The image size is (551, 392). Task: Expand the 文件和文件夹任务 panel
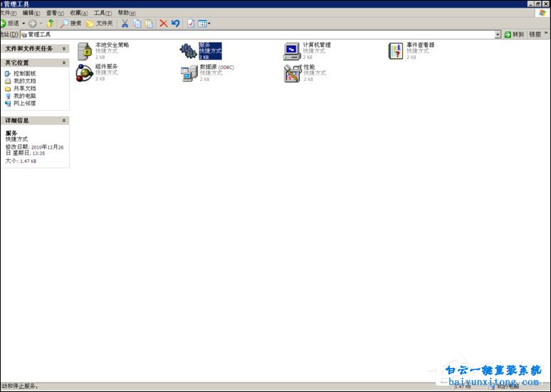pyautogui.click(x=64, y=48)
